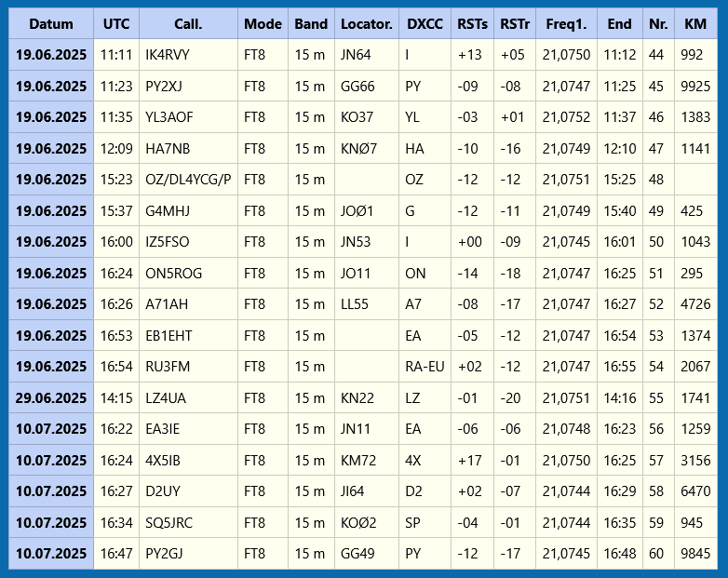Click distance value 6470
This screenshot has height=578, width=728.
click(695, 491)
